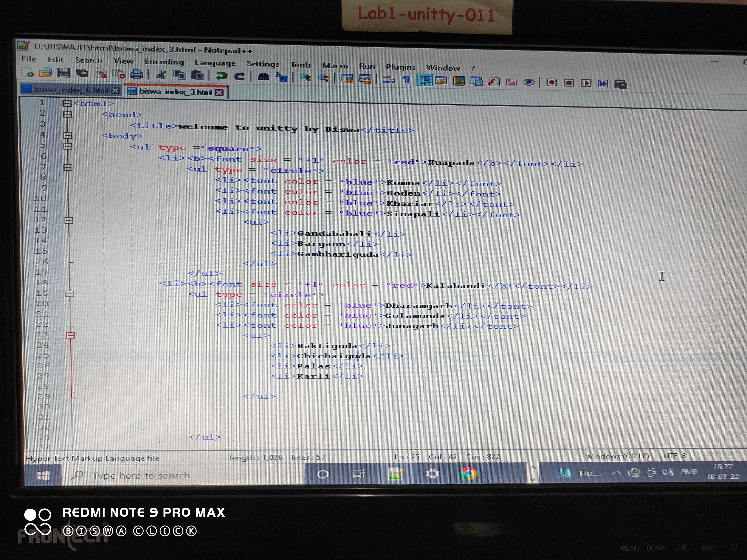This screenshot has height=560, width=747.
Task: Click the Zoom In magnifier icon
Action: [306, 78]
